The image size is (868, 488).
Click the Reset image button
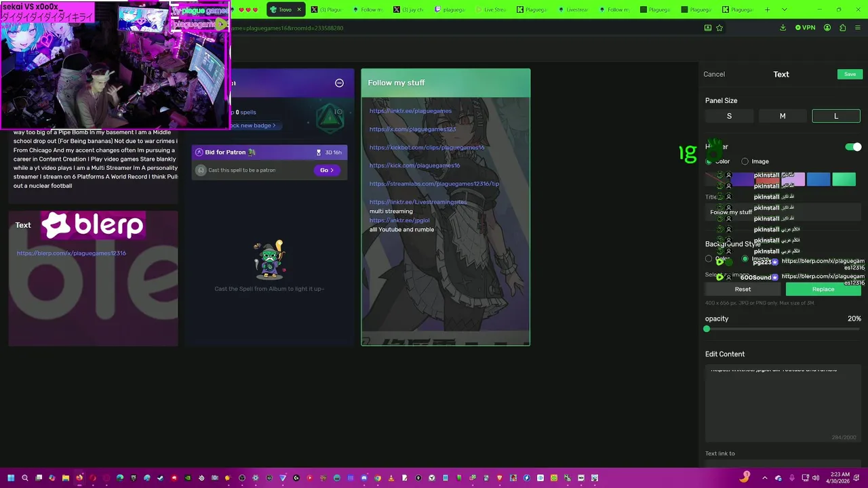743,289
